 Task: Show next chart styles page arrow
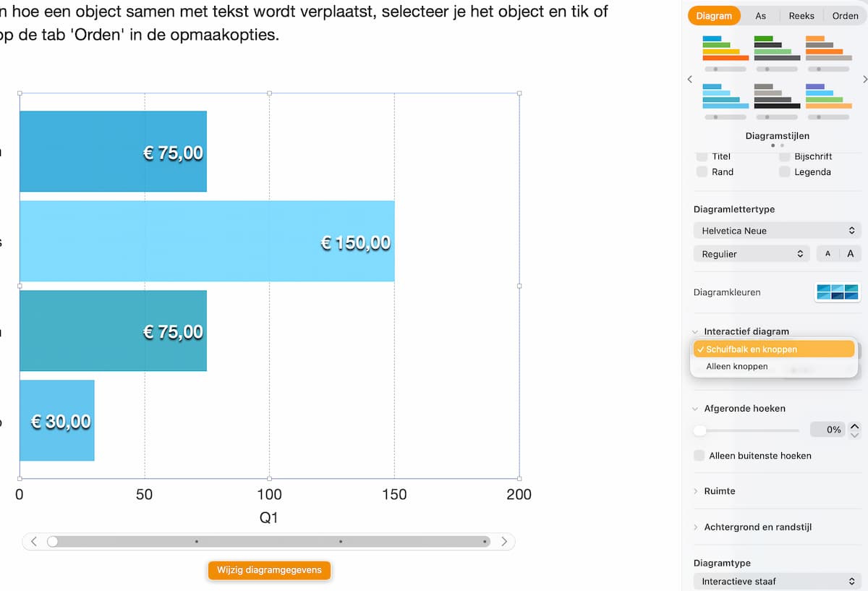[864, 79]
